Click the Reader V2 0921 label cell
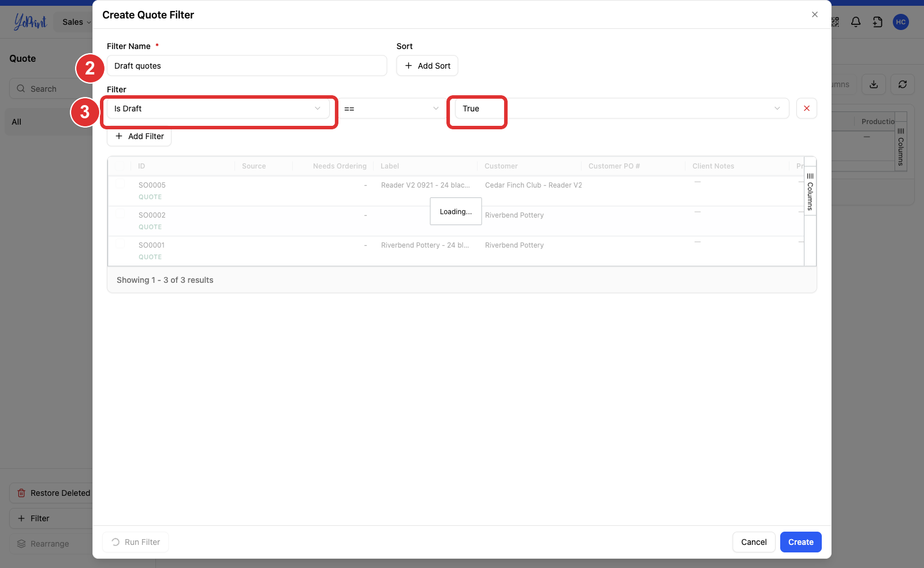Screen dimensions: 924x568 pyautogui.click(x=426, y=185)
